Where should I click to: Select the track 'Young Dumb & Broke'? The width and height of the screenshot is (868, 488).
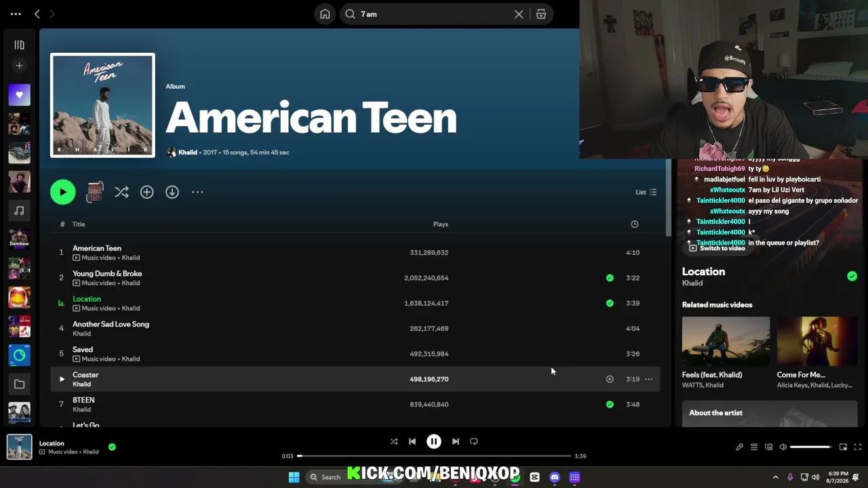pyautogui.click(x=356, y=278)
